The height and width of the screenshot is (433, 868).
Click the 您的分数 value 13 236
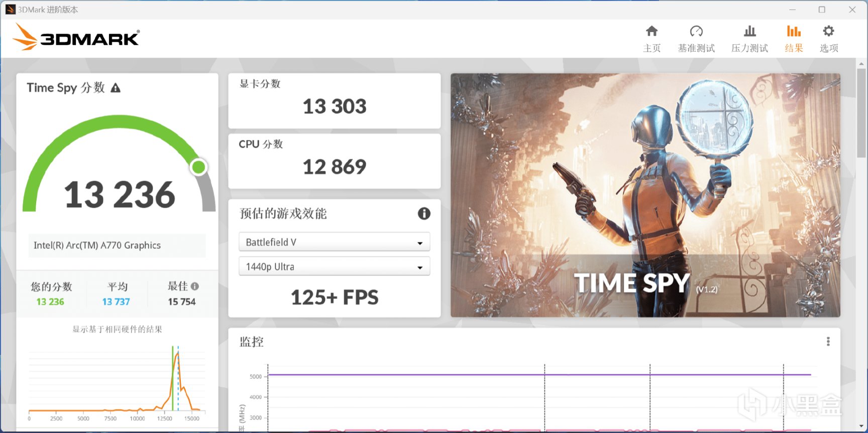tap(50, 302)
